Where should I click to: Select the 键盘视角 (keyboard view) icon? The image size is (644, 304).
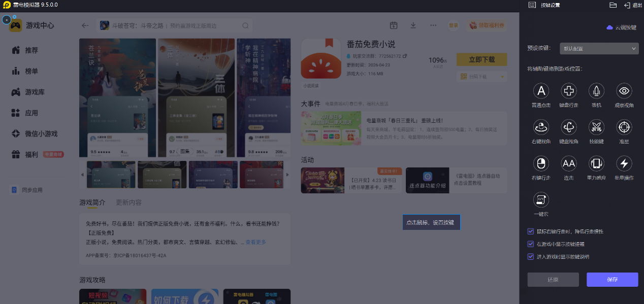[x=568, y=127]
